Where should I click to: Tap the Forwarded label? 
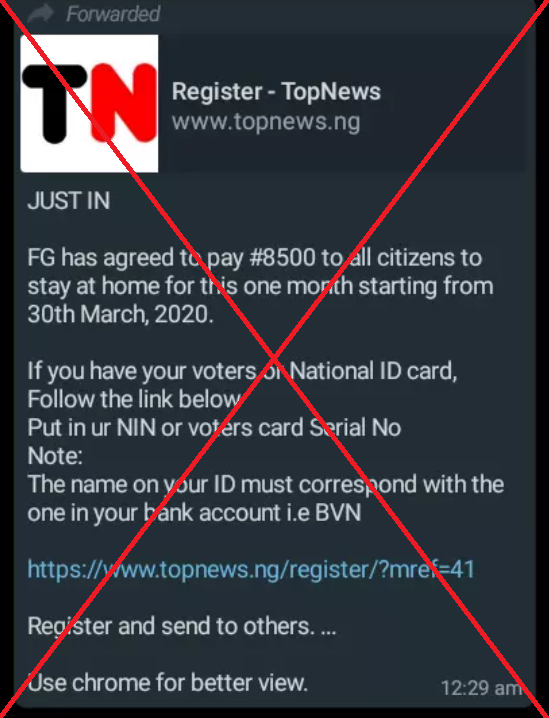(113, 14)
